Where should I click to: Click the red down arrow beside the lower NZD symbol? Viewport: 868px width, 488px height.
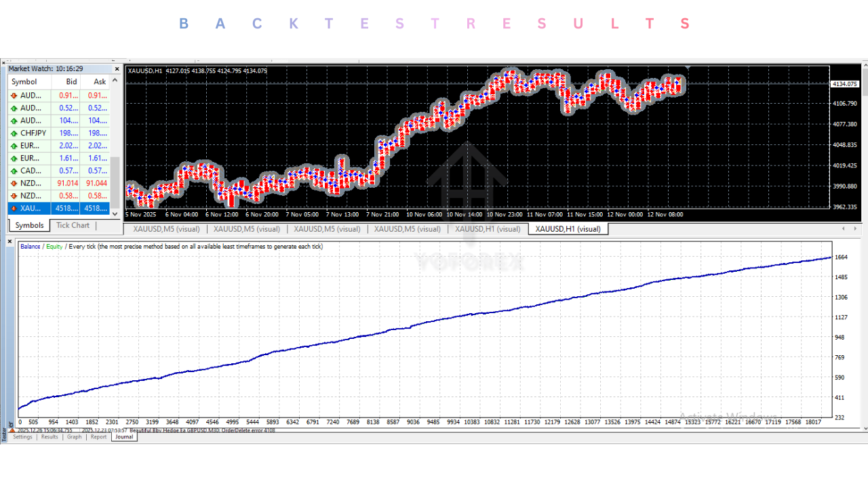point(14,195)
